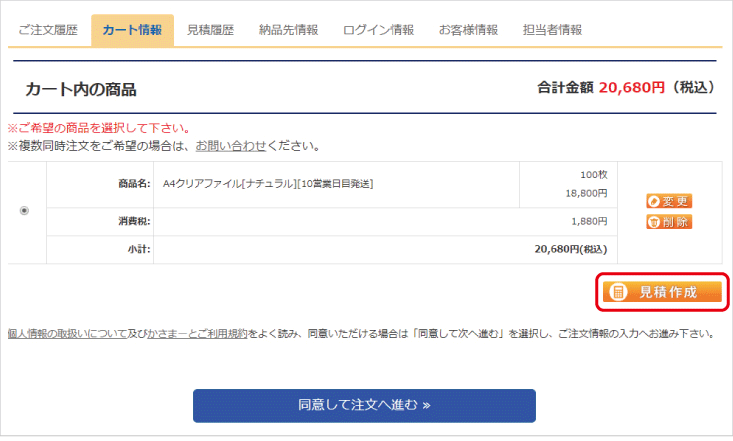Screen dimensions: 733x441
Task: Open the ご注文履歴 tab
Action: [45, 30]
